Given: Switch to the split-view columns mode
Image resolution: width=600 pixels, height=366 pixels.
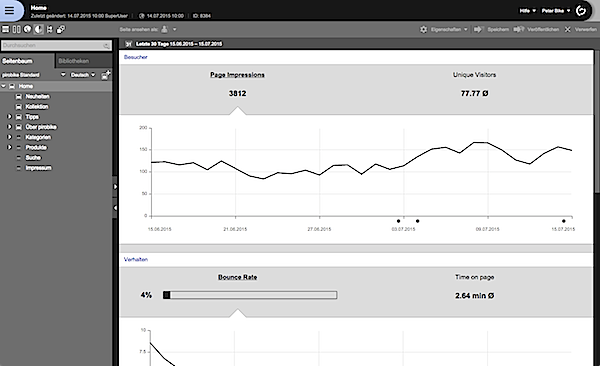Looking at the screenshot, I should (x=16, y=29).
